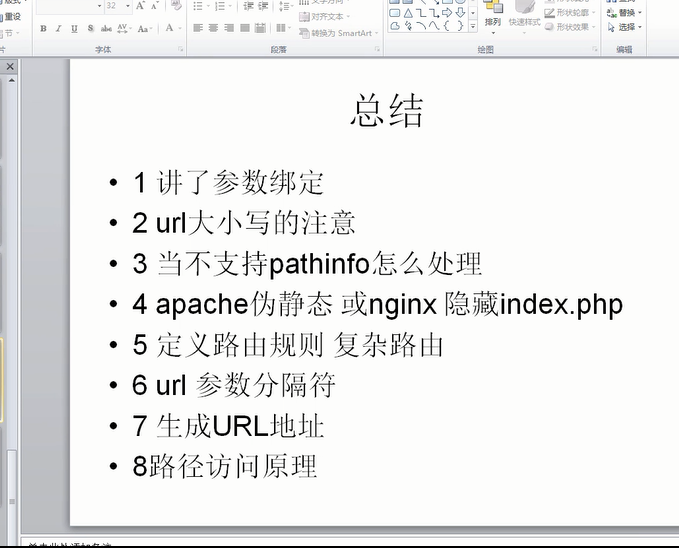
Task: Clear all formatting eraser icon
Action: point(176,6)
